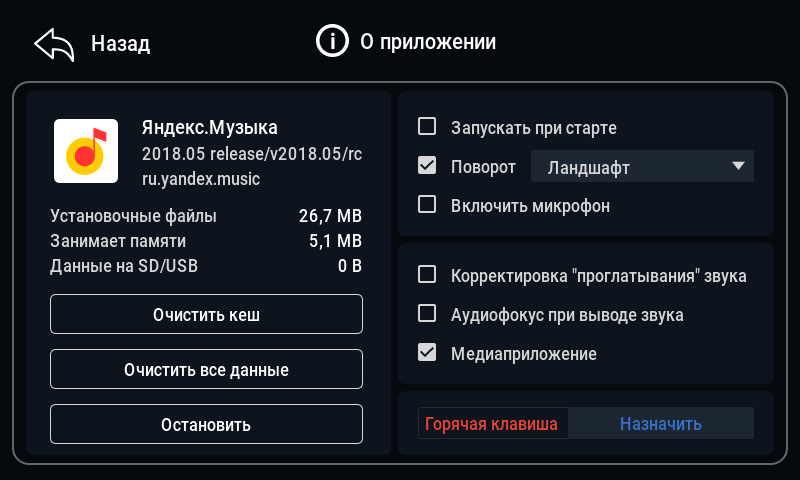Enable the Включить микрофон checkbox

427,205
